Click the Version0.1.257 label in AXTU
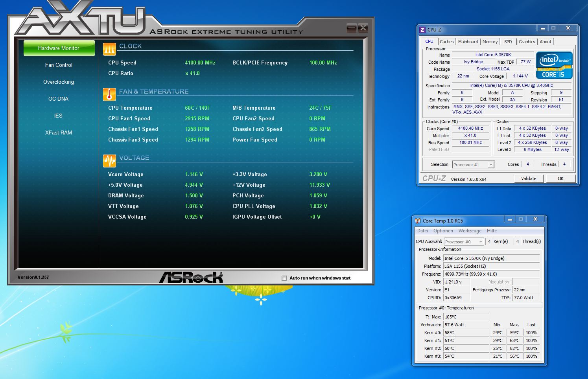588x379 pixels. (33, 277)
